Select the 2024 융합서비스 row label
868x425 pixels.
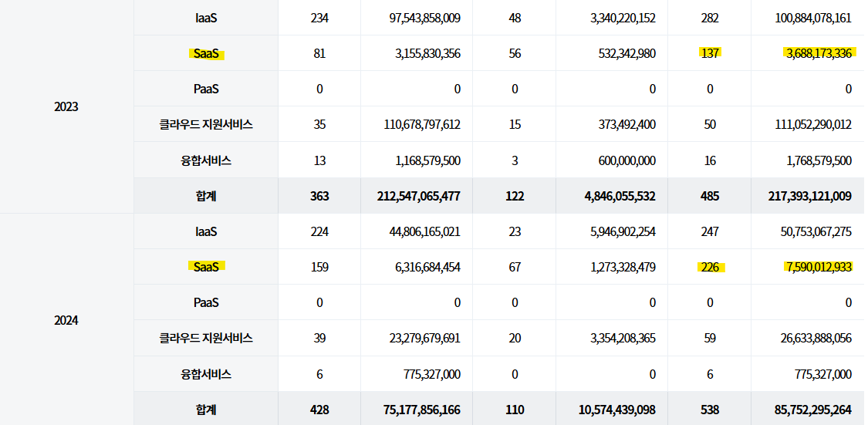(x=206, y=374)
